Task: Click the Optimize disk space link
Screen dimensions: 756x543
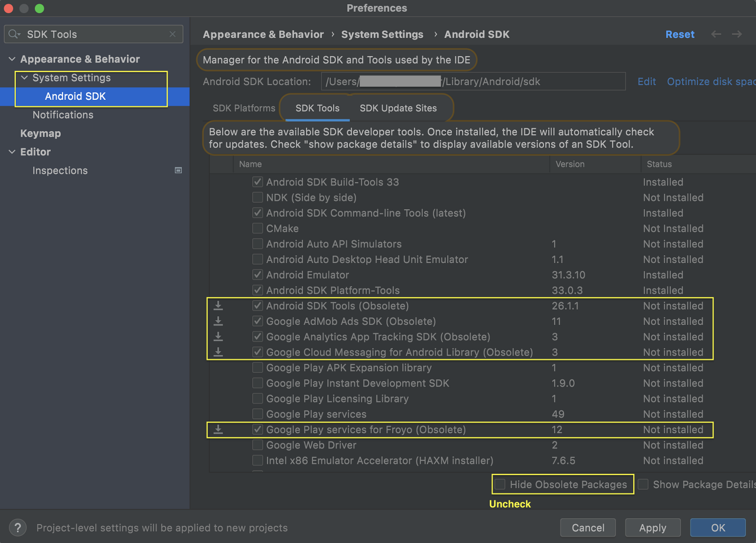Action: coord(711,82)
